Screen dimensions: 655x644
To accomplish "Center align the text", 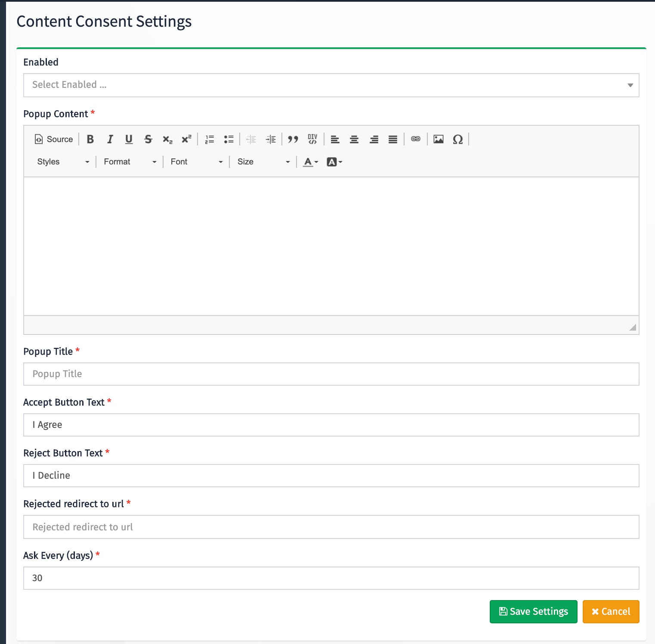I will 354,139.
